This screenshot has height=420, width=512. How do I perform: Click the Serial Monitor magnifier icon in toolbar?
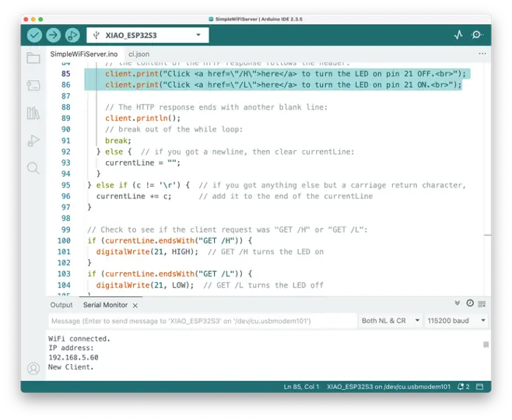coord(477,35)
